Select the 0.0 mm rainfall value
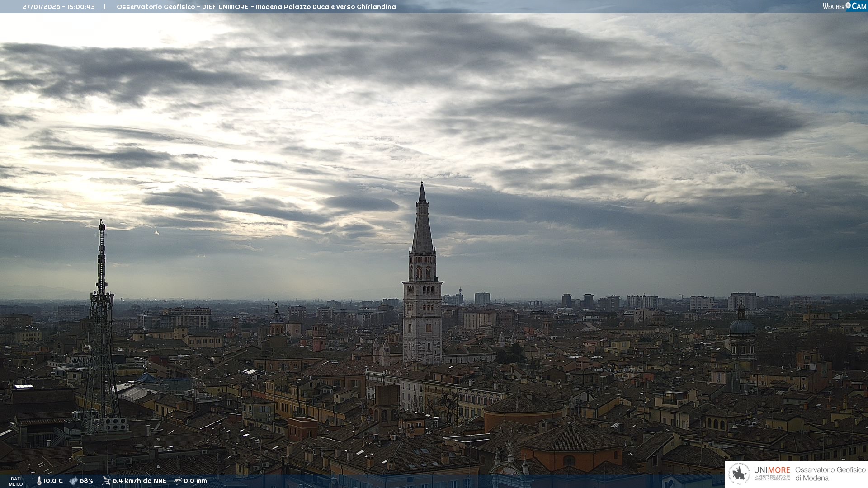The image size is (868, 488). pyautogui.click(x=195, y=481)
